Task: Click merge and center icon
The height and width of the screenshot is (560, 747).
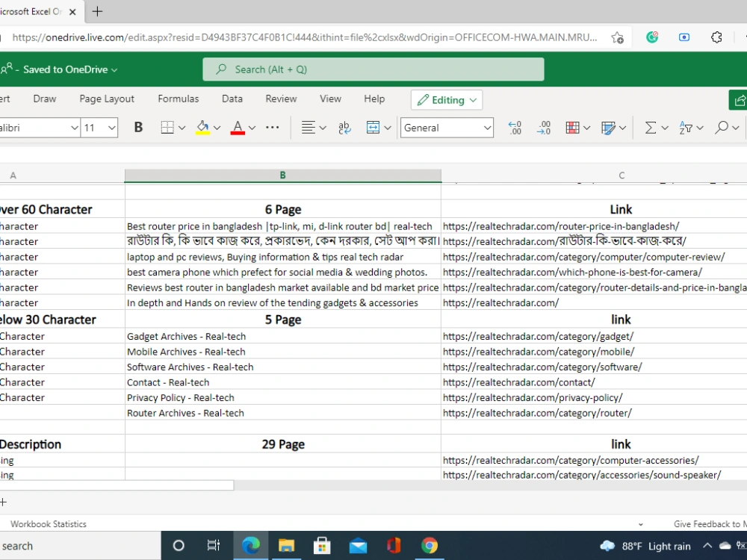Action: [x=373, y=128]
